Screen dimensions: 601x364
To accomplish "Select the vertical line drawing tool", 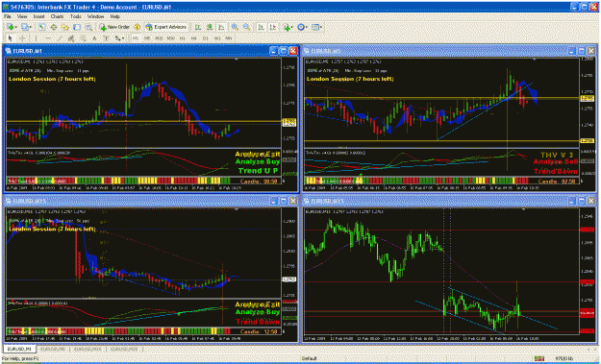I will pyautogui.click(x=36, y=38).
